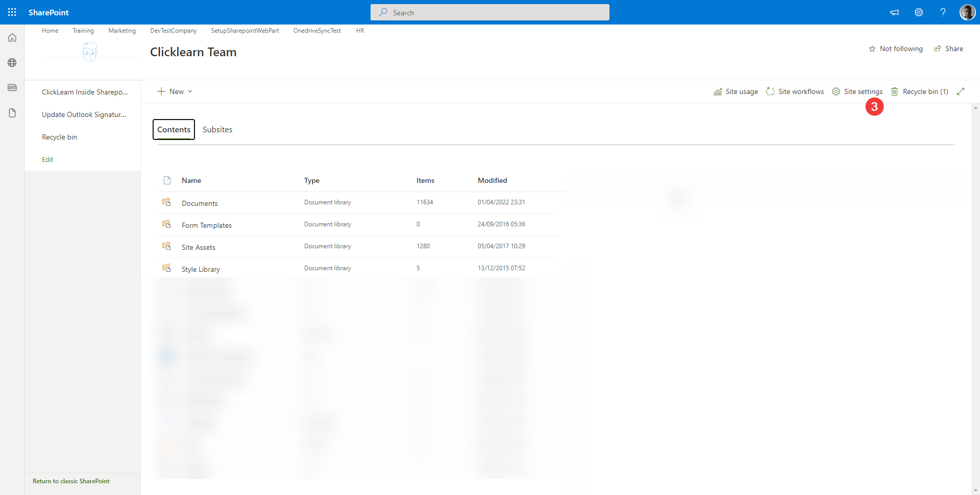Click the Site Assets library icon
This screenshot has height=495, width=980.
pyautogui.click(x=166, y=246)
